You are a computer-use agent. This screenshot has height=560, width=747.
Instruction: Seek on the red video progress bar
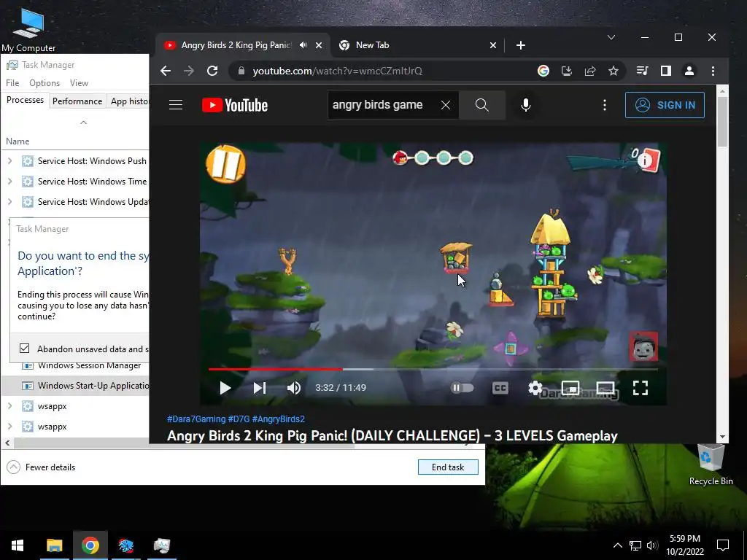[275, 369]
